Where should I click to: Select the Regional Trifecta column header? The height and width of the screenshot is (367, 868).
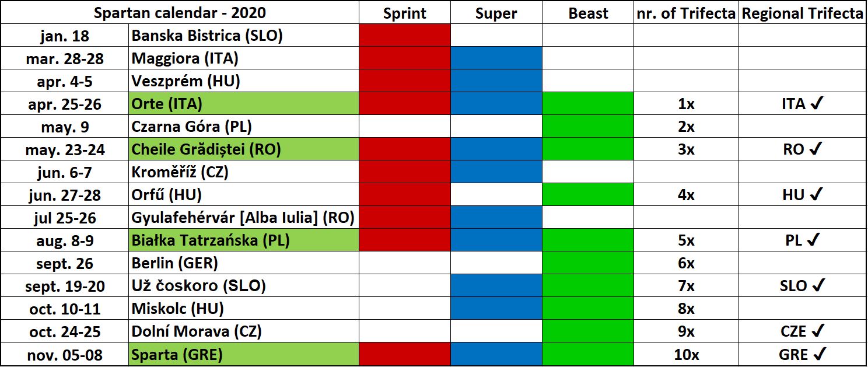pyautogui.click(x=803, y=13)
